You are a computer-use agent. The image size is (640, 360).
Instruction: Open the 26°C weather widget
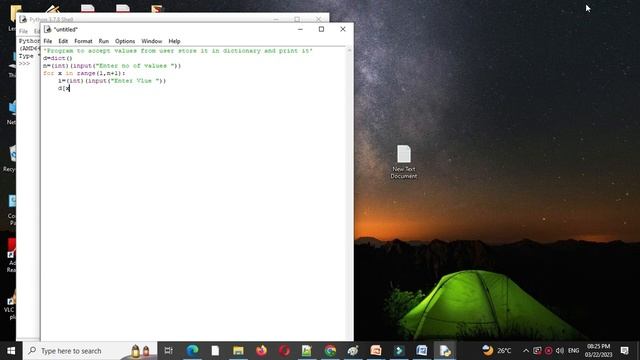click(497, 351)
